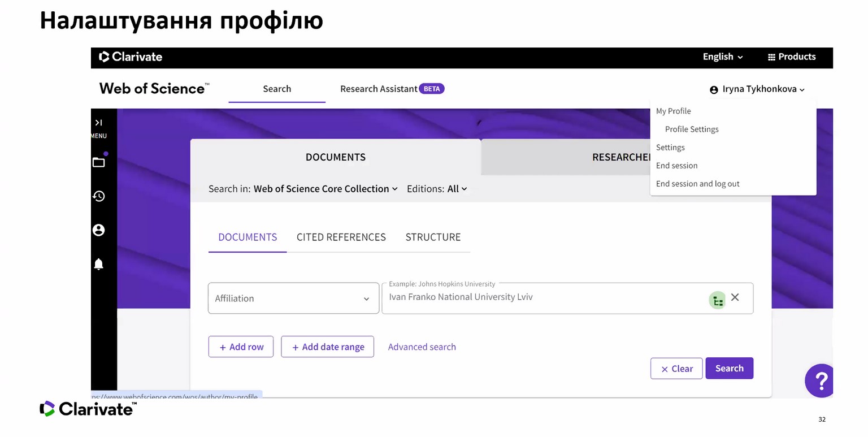Open the Affiliation field selector dropdown
This screenshot has width=868, height=437.
click(293, 298)
